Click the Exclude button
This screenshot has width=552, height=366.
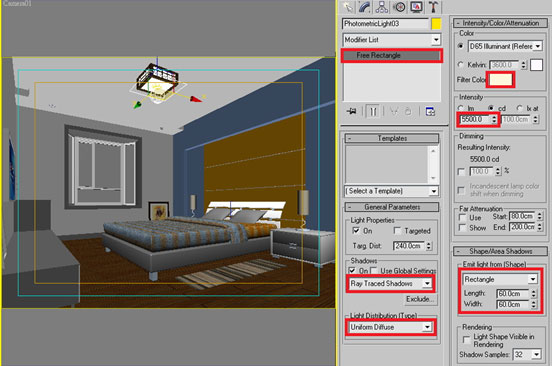[x=420, y=299]
